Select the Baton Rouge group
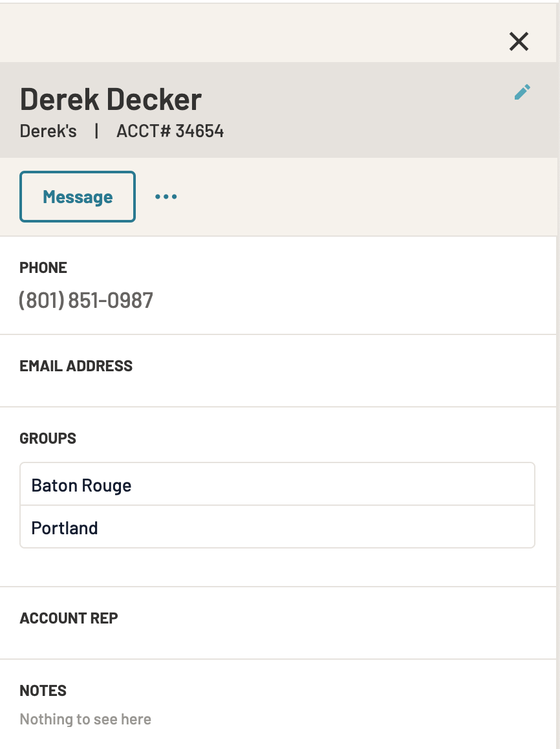 coord(277,484)
